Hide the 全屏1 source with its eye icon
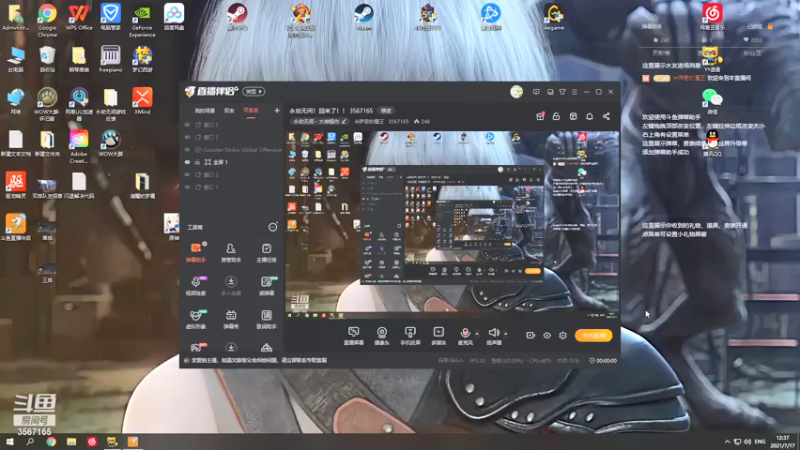Viewport: 800px width, 450px height. 187,162
